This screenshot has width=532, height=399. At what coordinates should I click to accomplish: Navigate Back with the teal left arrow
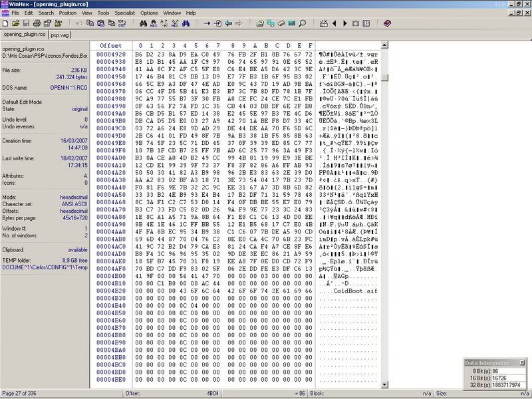228,23
